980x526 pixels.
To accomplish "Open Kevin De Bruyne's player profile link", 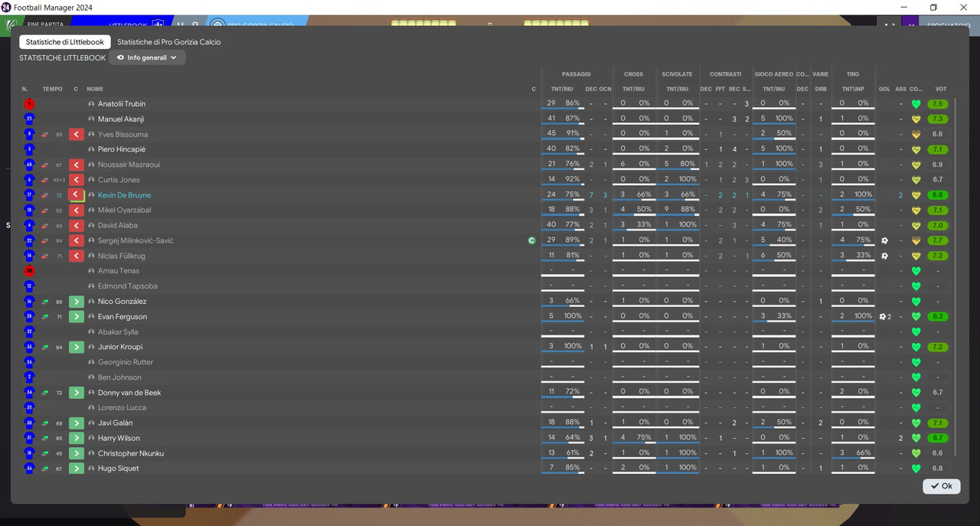I will coord(124,195).
